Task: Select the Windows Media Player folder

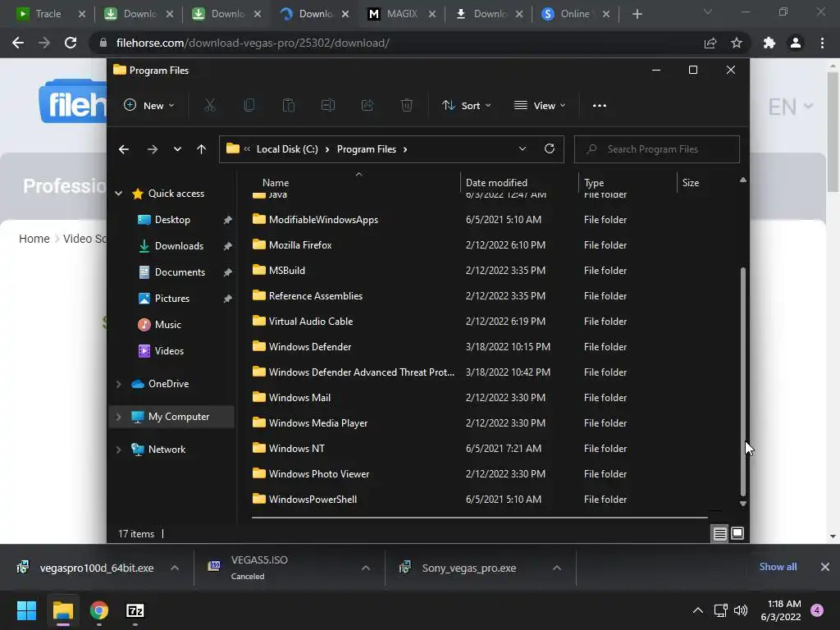Action: click(318, 423)
